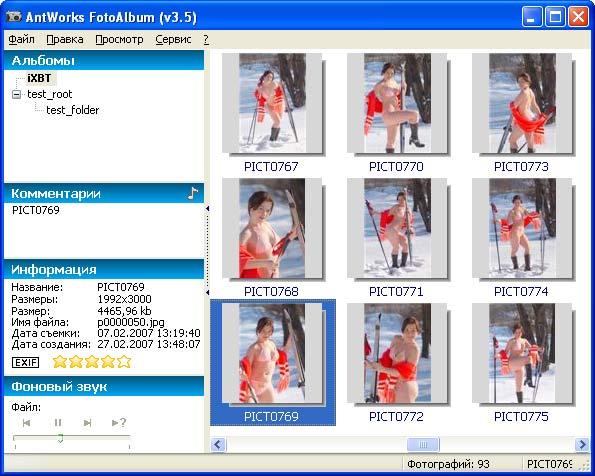
Task: Click the Фоновый звук panel header
Action: [x=104, y=387]
